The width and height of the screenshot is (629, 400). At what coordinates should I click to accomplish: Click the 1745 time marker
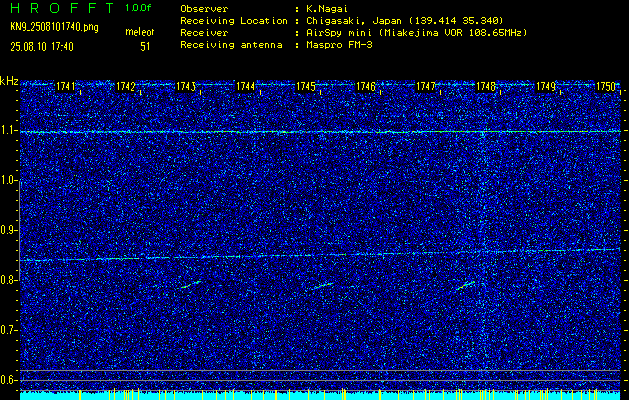pos(306,86)
